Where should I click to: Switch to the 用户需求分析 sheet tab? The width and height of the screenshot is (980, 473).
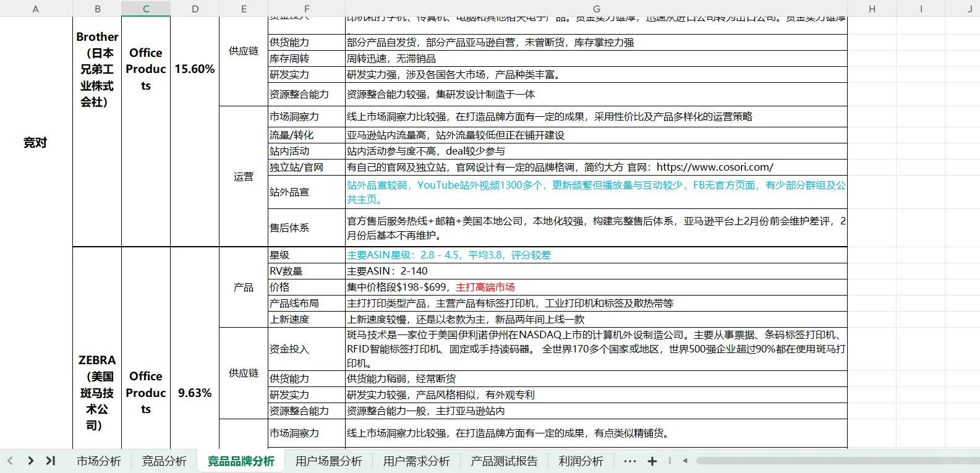(x=417, y=461)
